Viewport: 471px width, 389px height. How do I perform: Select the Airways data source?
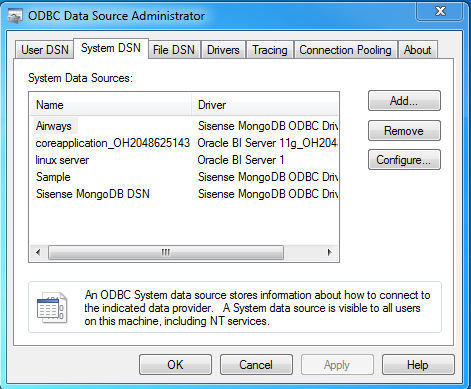54,126
